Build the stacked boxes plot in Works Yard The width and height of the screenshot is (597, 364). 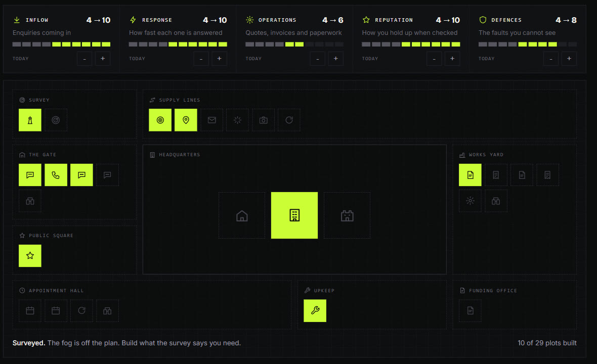[496, 201]
